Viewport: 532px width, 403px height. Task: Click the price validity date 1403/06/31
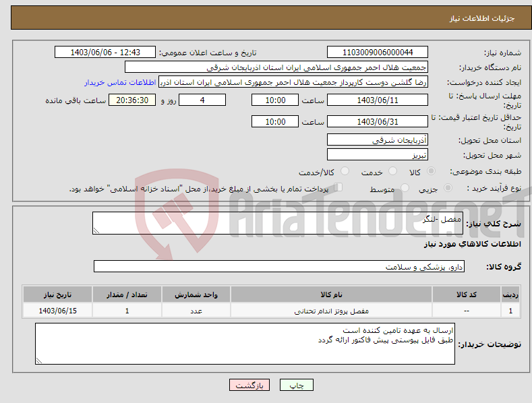click(378, 121)
